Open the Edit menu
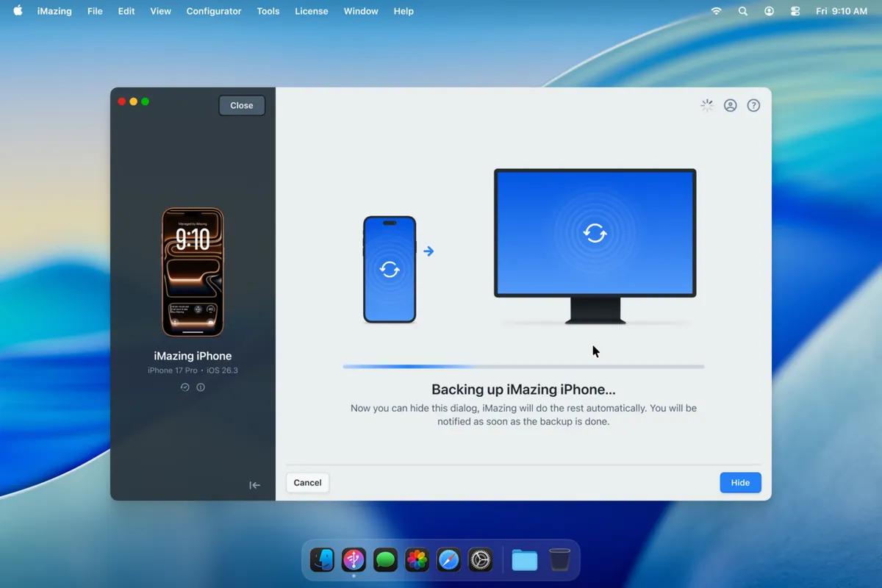Screen dimensions: 882x588 (126, 11)
